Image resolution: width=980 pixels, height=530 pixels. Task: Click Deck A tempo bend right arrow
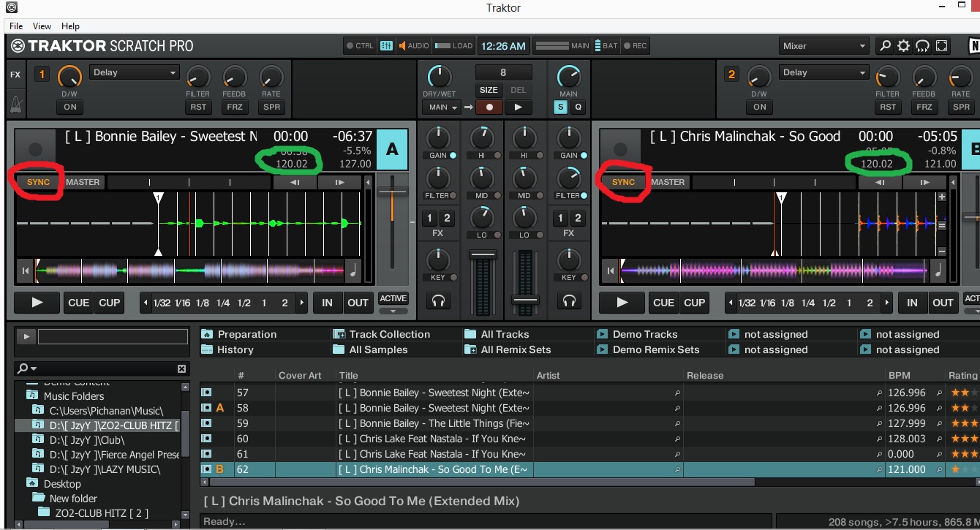[339, 182]
